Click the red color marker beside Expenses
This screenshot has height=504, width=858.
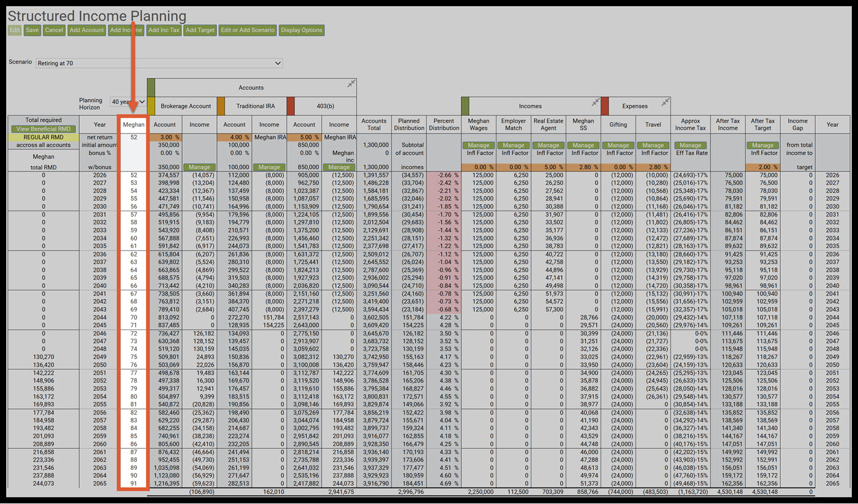click(x=605, y=106)
